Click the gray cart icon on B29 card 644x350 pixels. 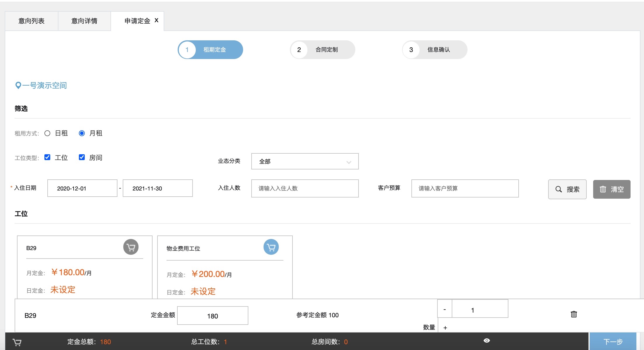pos(131,247)
